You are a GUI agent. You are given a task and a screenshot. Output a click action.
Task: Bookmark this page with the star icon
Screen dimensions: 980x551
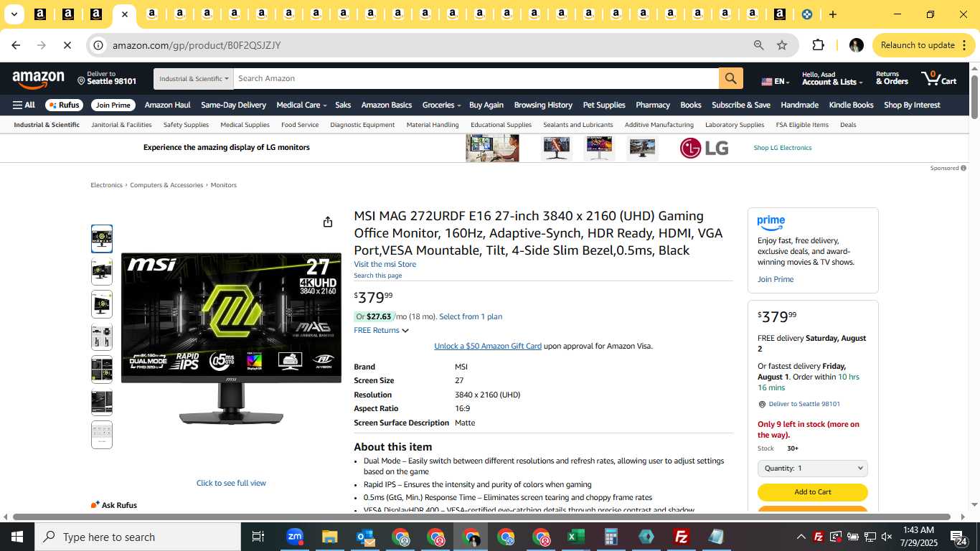782,45
